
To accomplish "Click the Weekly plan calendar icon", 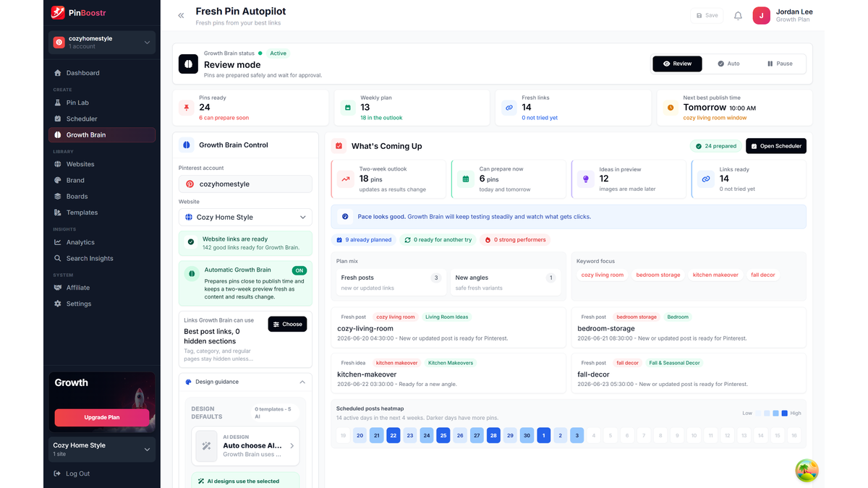I will click(x=348, y=107).
